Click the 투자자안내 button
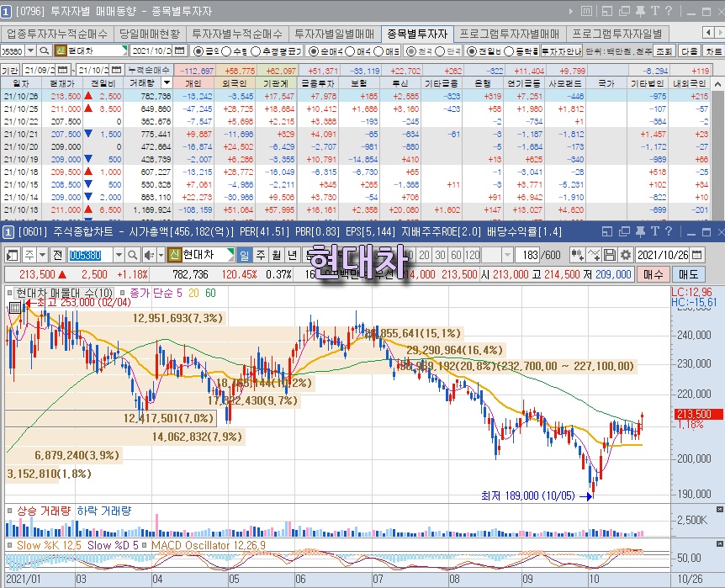The image size is (725, 588). (561, 50)
